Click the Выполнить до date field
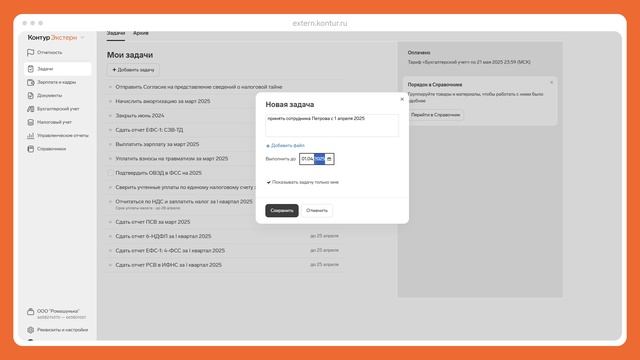This screenshot has width=640, height=360. pos(317,159)
